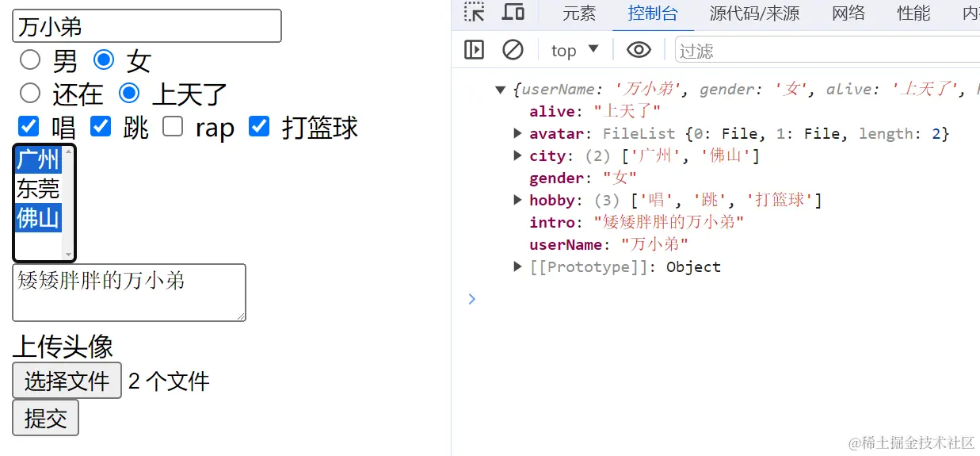
Task: Uncheck the 唱 checkbox
Action: coord(29,126)
